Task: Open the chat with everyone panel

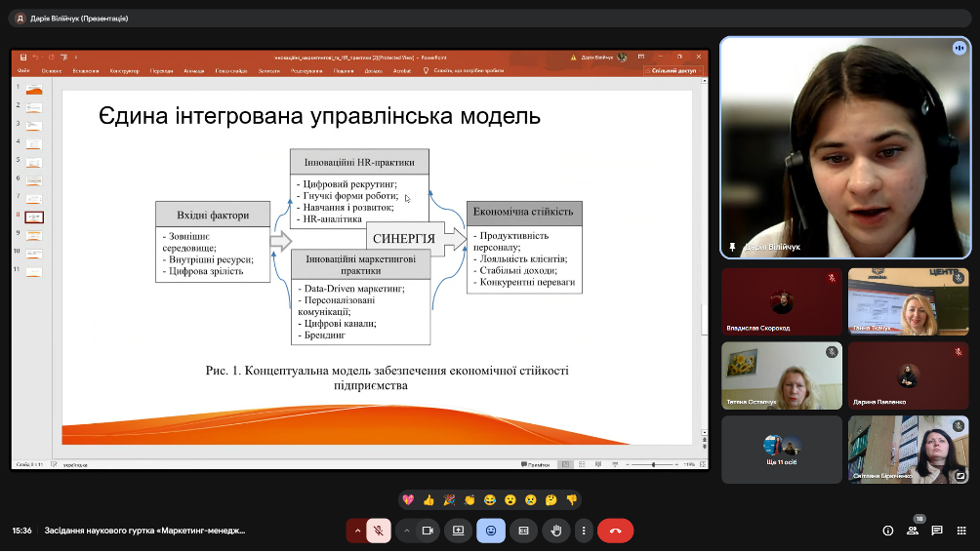Action: click(x=937, y=531)
